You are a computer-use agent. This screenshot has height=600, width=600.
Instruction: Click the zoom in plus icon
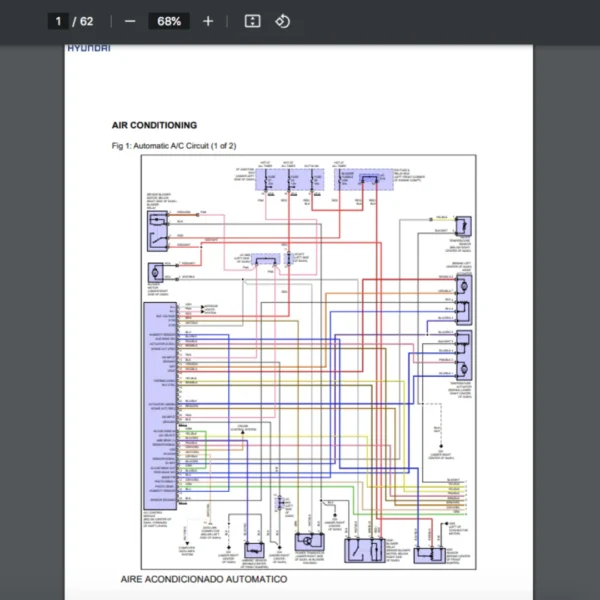[208, 21]
